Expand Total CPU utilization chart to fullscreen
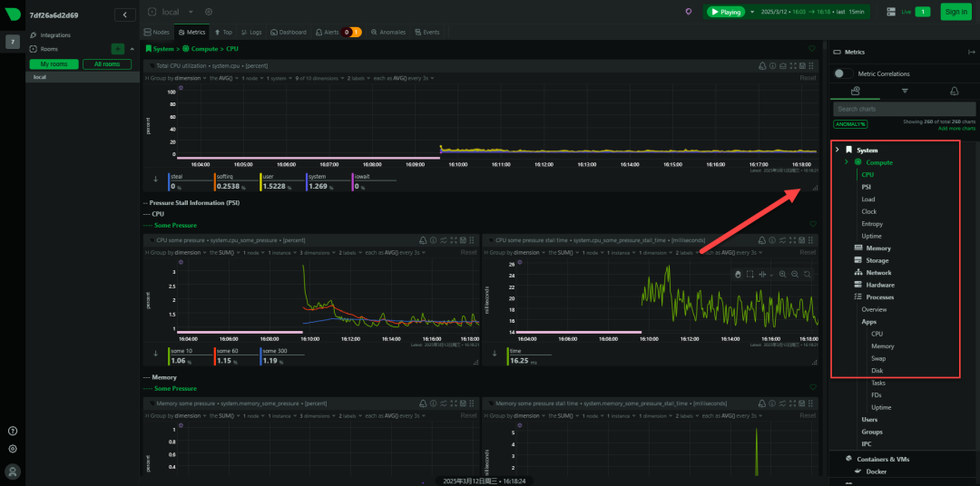This screenshot has height=486, width=980. pos(793,65)
